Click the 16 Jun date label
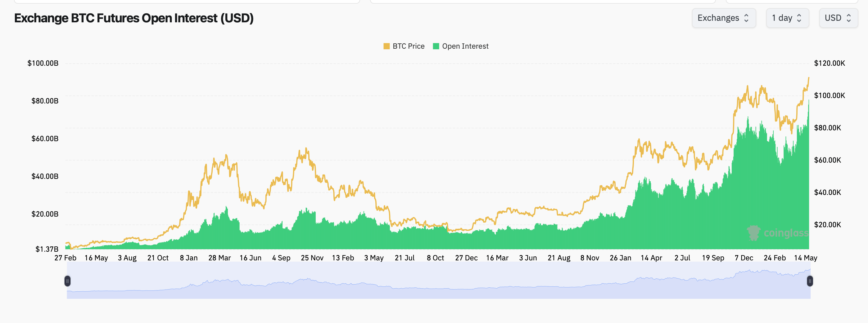This screenshot has width=868, height=323. pyautogui.click(x=250, y=258)
